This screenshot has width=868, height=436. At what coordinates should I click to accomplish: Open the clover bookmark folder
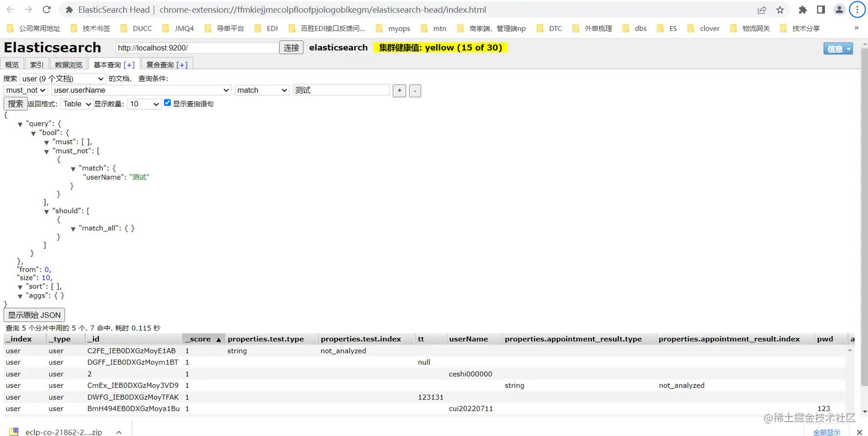(x=703, y=28)
